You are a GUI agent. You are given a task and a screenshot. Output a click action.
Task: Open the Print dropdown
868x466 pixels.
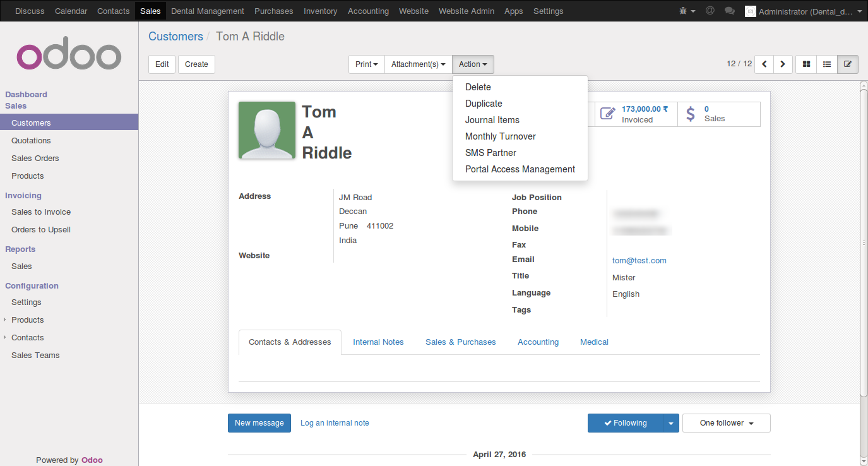click(367, 64)
